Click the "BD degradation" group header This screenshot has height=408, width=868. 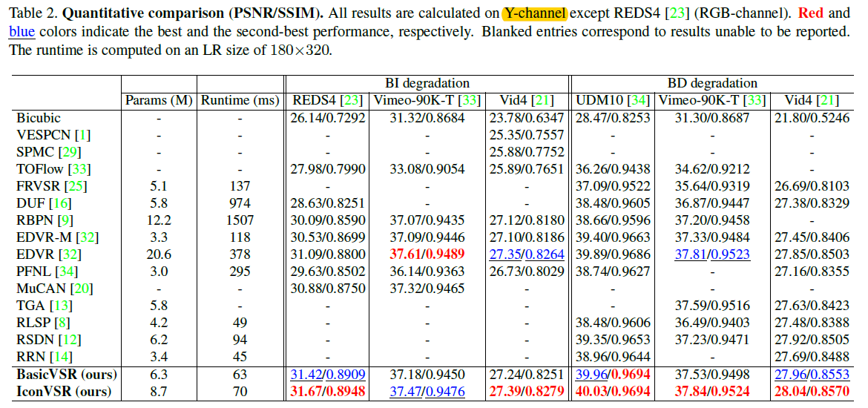(x=711, y=84)
